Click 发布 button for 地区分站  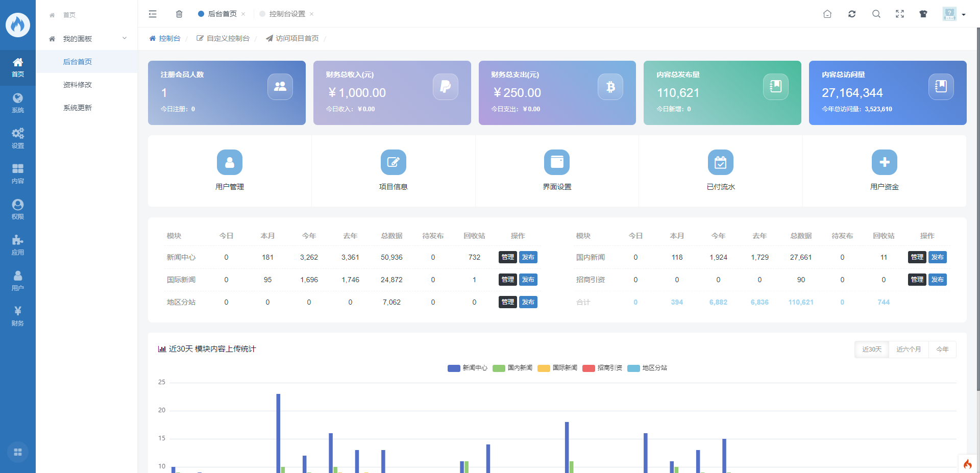pos(528,302)
